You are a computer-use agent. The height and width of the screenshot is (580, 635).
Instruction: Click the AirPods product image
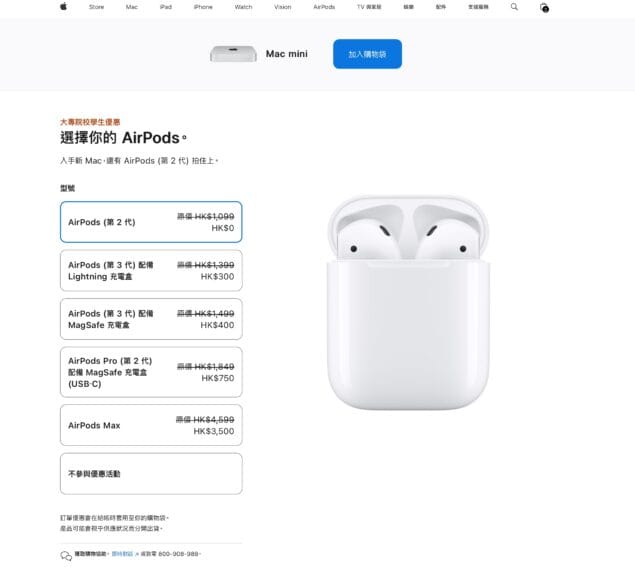coord(408,303)
